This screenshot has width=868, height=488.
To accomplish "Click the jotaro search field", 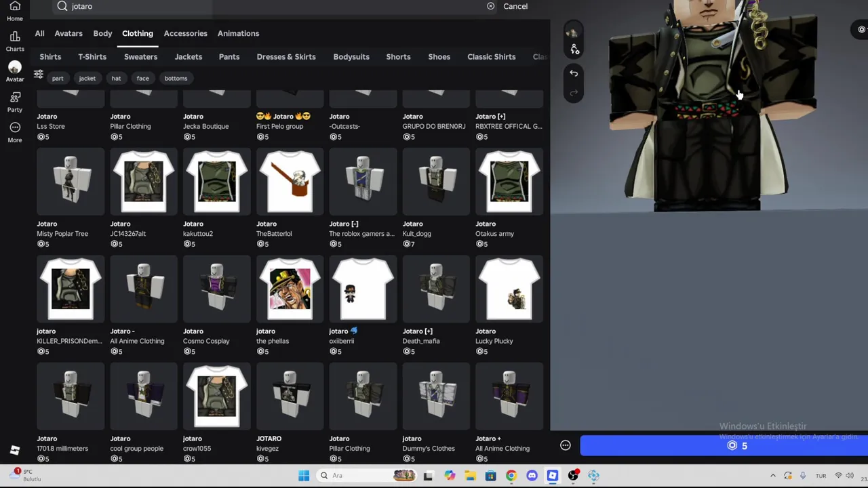I will tap(275, 6).
